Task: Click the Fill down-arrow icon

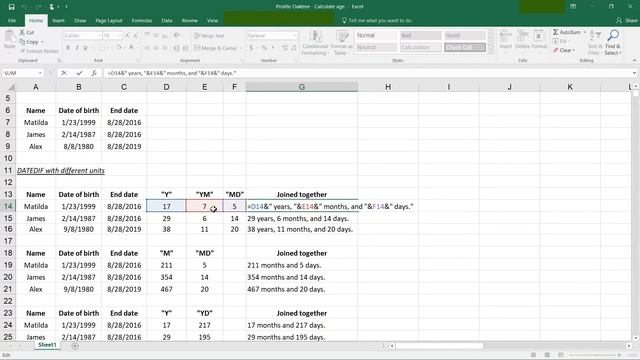Action: [x=556, y=41]
